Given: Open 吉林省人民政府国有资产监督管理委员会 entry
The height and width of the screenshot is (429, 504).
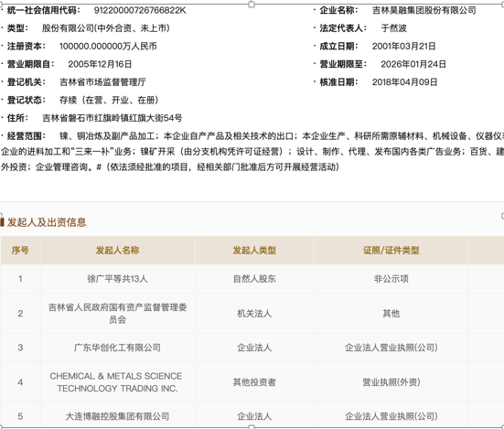Looking at the screenshot, I should tap(117, 314).
